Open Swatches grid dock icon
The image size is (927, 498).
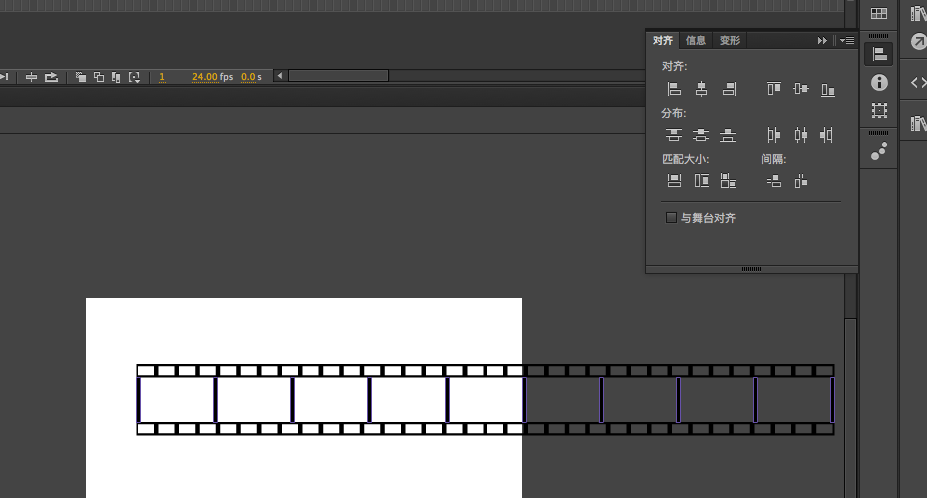pos(879,14)
